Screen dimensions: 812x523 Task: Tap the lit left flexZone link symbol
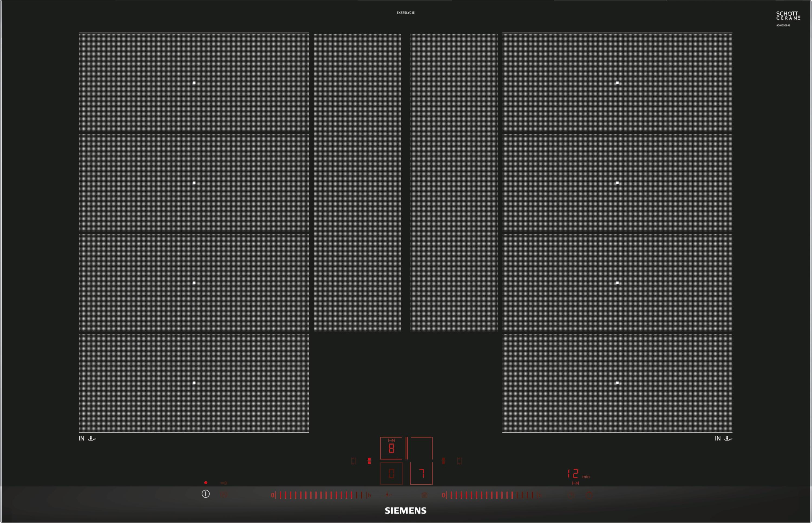[369, 461]
